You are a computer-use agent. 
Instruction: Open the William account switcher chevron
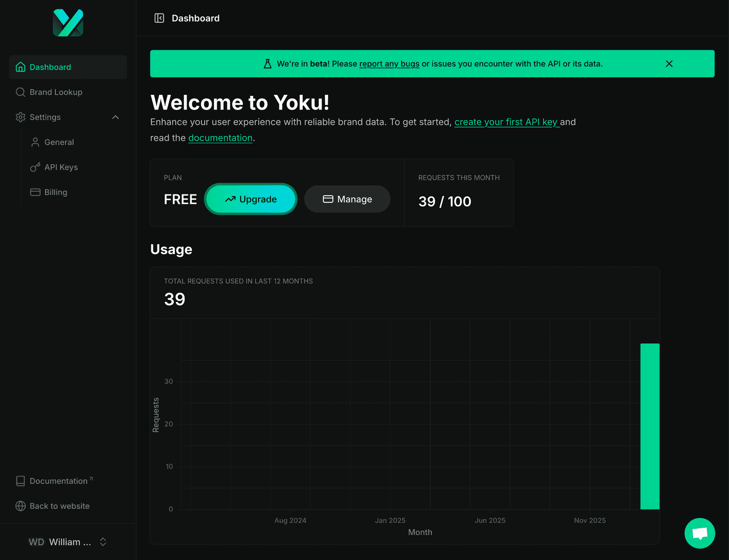coord(103,541)
